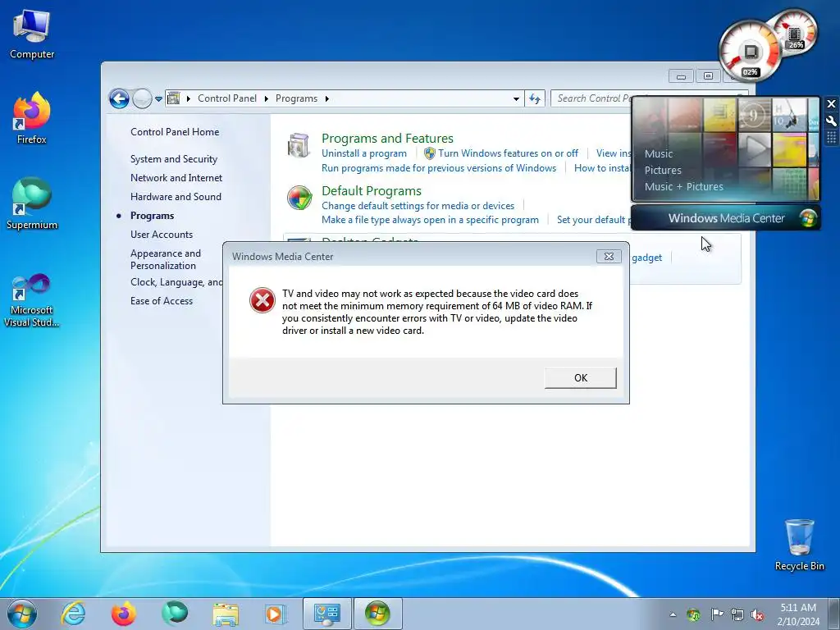Open Appearance and Personalization category

coord(166,259)
